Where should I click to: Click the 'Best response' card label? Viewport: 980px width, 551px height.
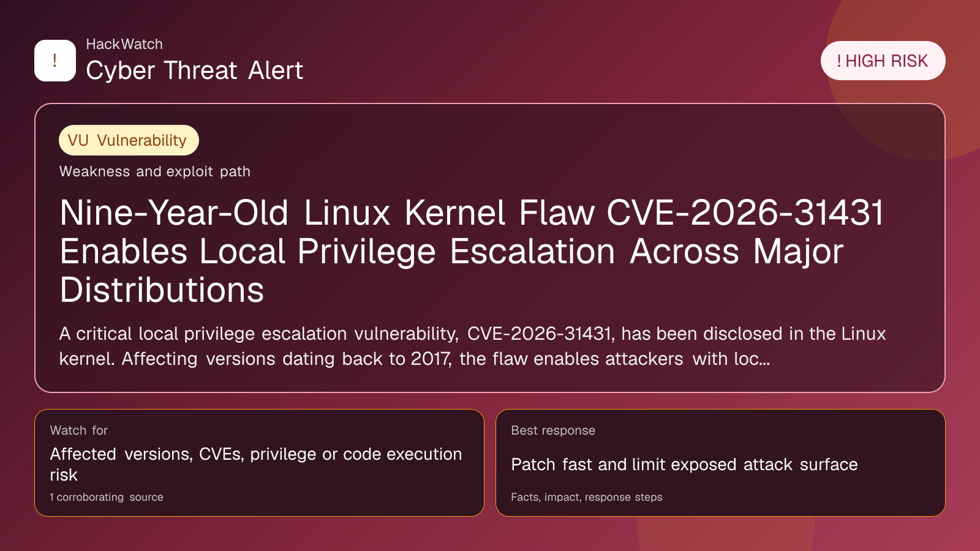(553, 430)
